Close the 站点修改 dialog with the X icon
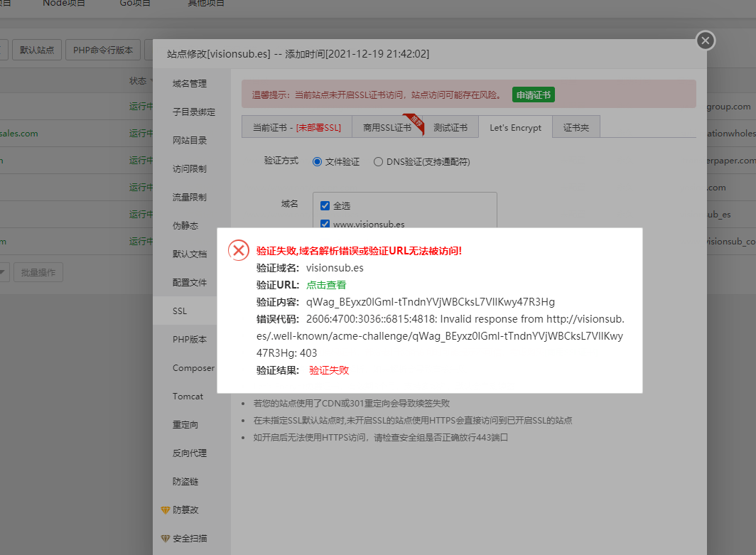Viewport: 756px width, 555px height. pos(705,41)
